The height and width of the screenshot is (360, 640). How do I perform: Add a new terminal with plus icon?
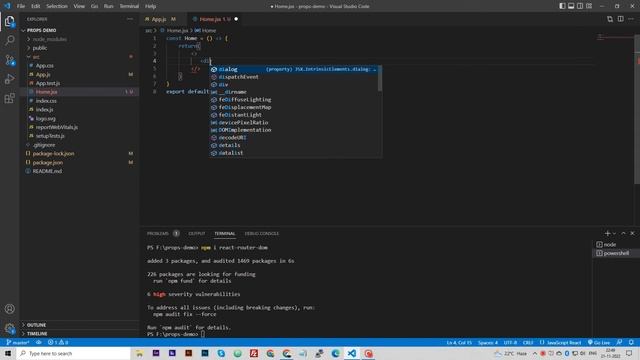coord(607,233)
